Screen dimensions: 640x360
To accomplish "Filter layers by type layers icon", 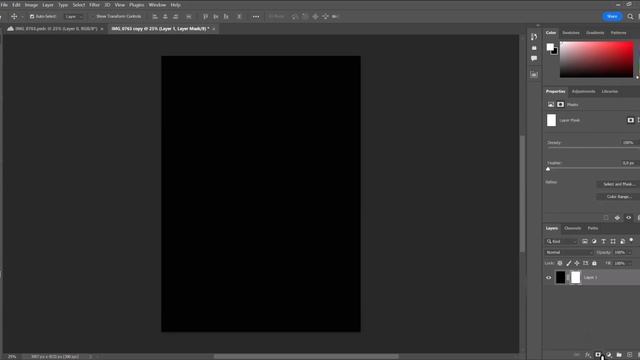I will 604,241.
